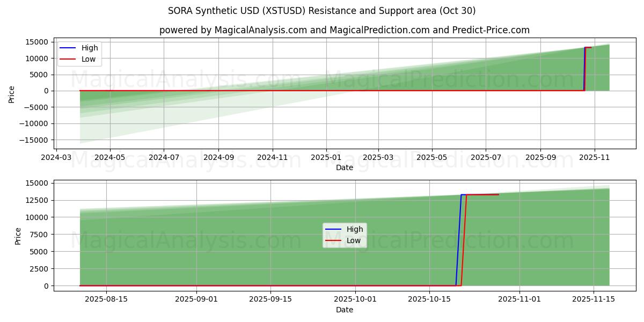The width and height of the screenshot is (644, 322).
Task: Select the Date axis label on bottom chart
Action: tap(346, 310)
